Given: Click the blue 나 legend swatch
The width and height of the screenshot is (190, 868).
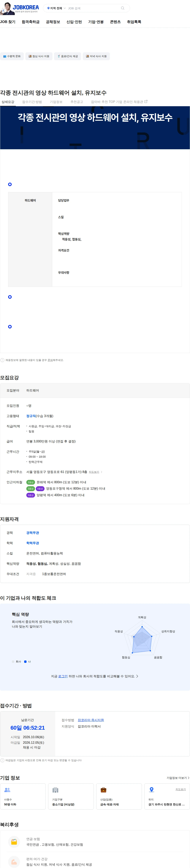Looking at the screenshot, I should pyautogui.click(x=25, y=662).
